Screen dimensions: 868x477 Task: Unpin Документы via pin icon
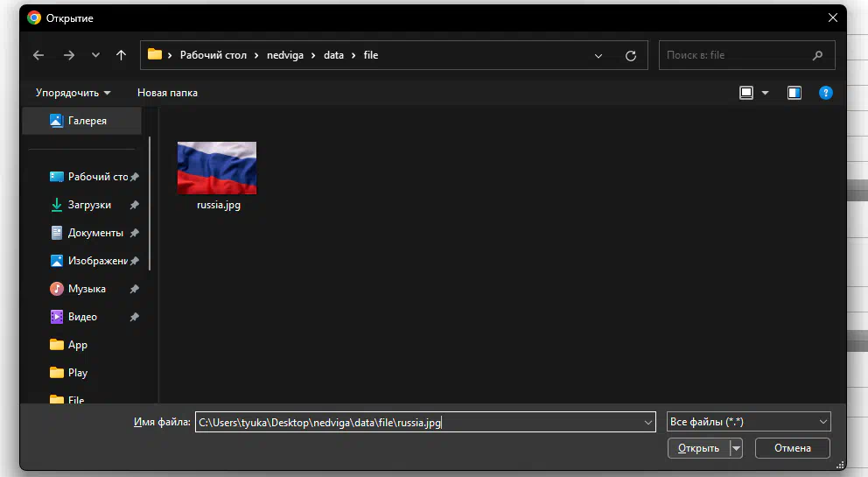(x=134, y=233)
